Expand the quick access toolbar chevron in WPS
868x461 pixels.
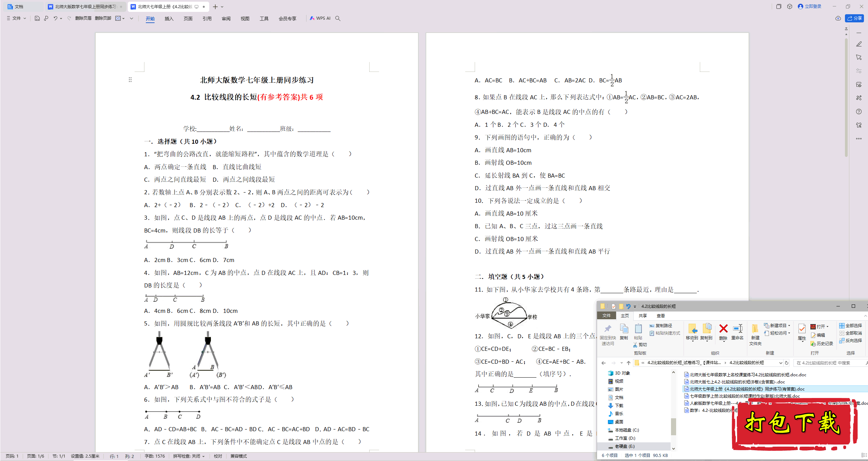(x=132, y=18)
